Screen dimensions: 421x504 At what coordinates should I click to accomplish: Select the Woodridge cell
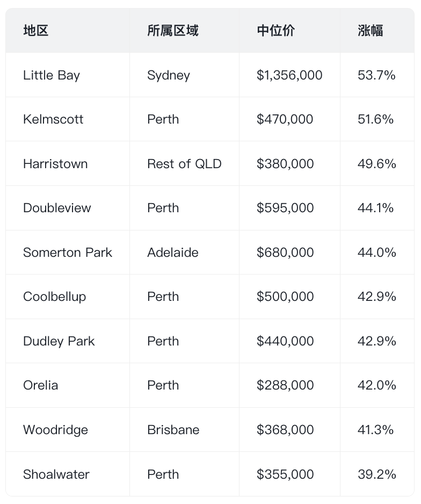pos(55,430)
